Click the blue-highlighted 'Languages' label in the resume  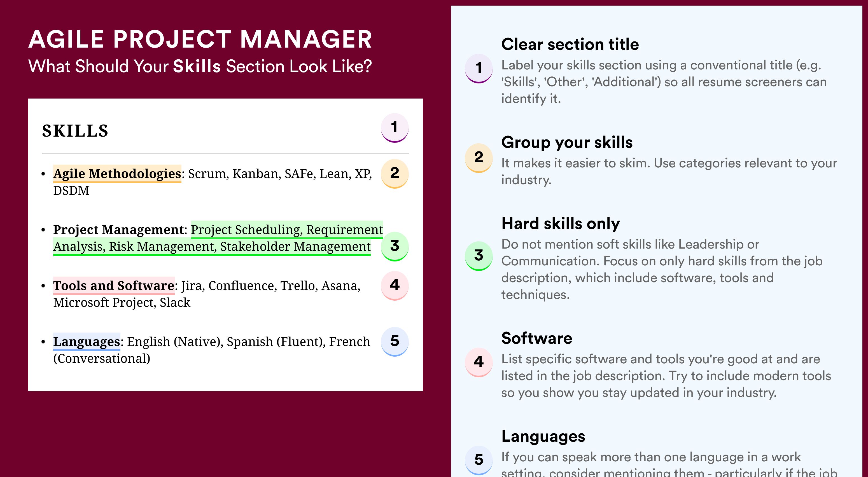coord(87,342)
